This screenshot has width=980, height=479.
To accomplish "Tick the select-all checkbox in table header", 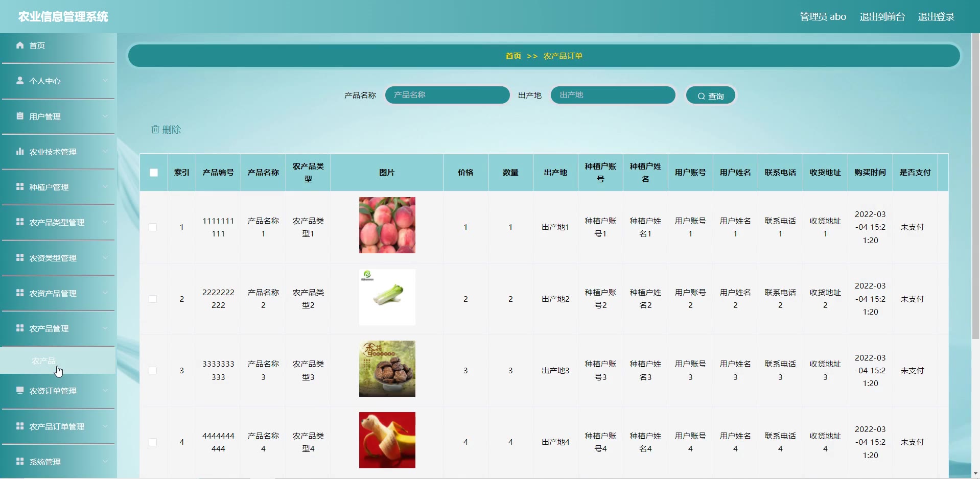I will click(154, 173).
